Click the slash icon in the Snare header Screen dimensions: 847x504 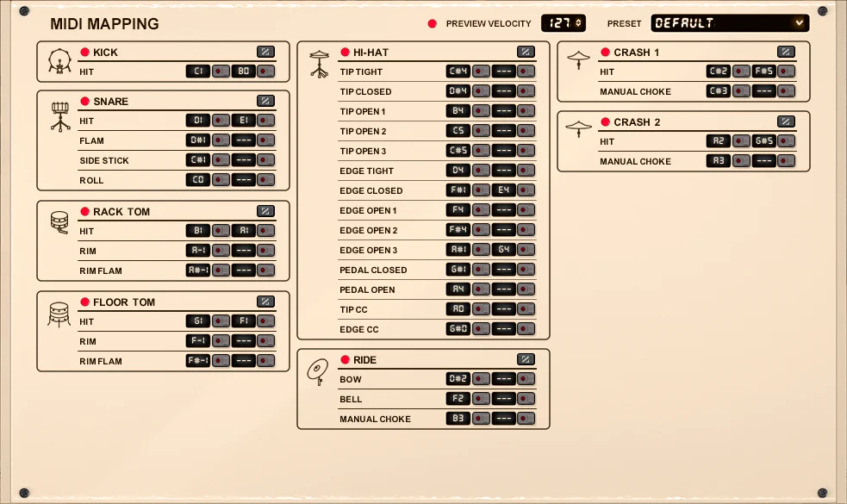coord(265,101)
